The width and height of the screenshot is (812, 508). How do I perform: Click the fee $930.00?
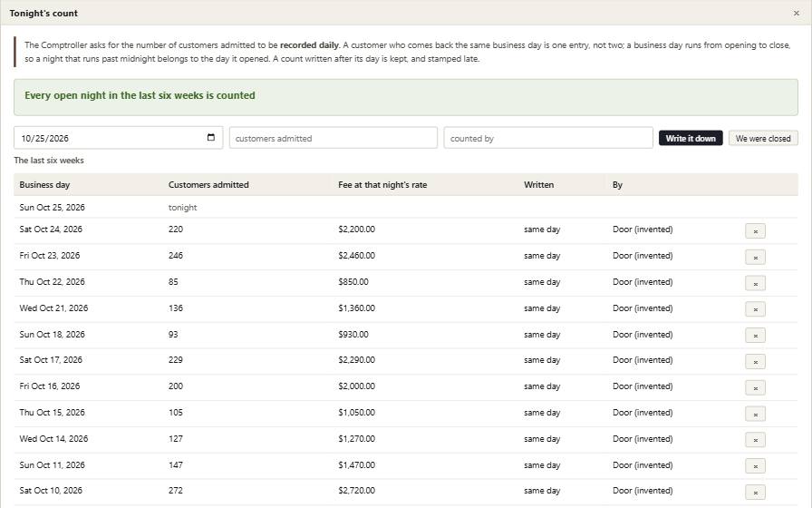pos(353,335)
